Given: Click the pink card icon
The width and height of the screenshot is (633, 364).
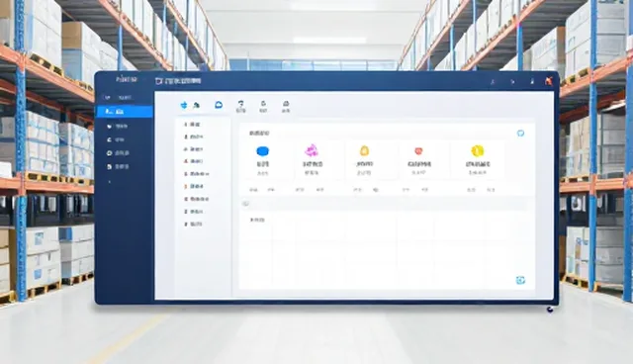Looking at the screenshot, I should 312,150.
